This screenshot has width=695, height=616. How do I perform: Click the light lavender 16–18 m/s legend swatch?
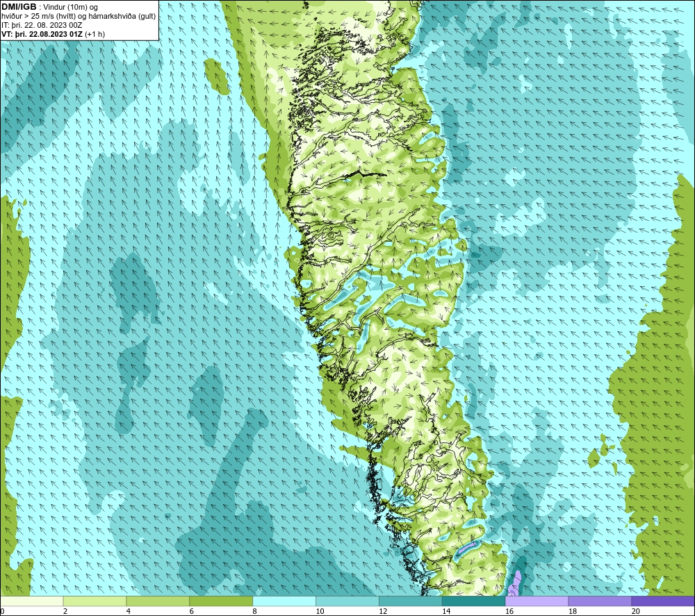(x=537, y=601)
